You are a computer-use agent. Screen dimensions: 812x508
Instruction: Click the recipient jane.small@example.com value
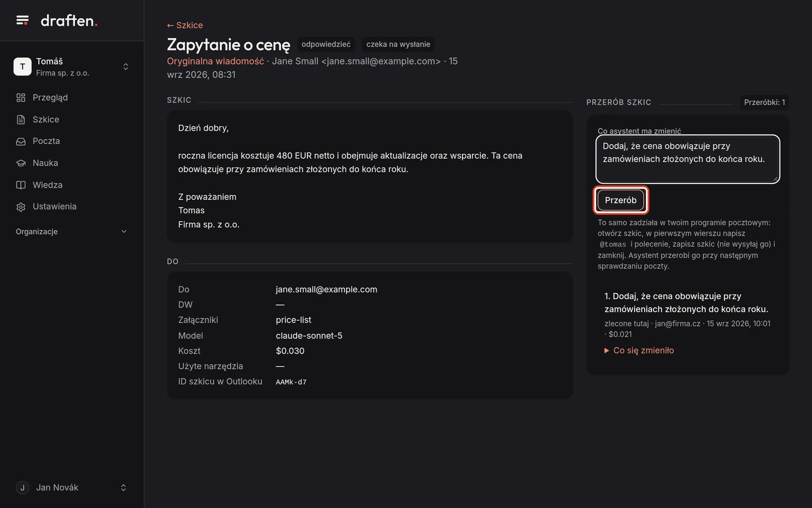[x=326, y=289]
